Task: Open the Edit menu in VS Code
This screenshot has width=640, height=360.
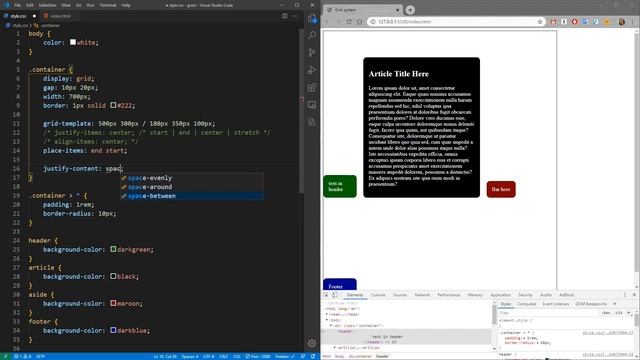Action: 30,5
